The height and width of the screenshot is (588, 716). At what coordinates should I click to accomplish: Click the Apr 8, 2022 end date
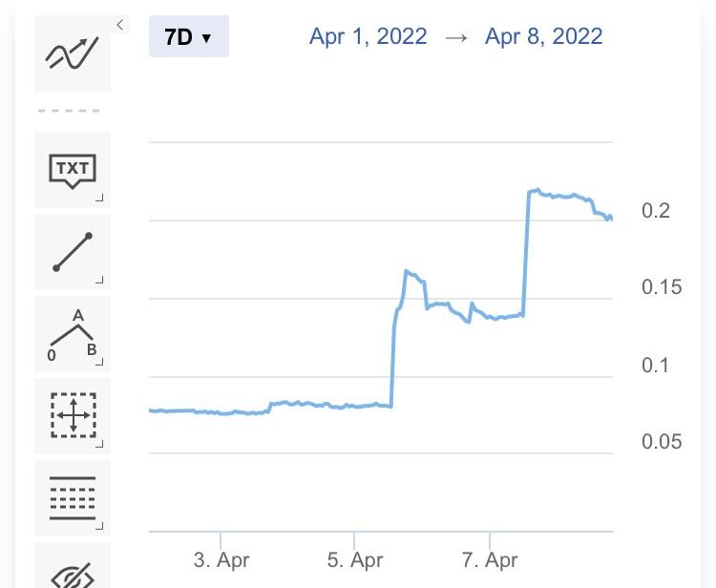544,36
